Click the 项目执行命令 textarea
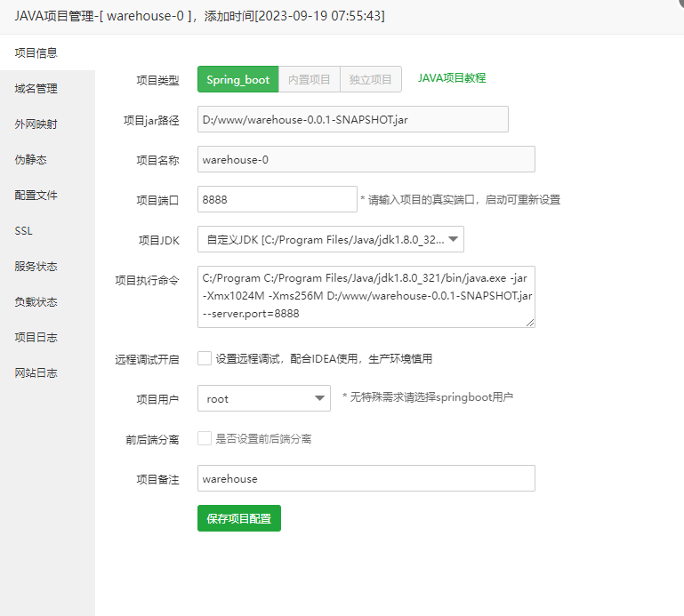The image size is (684, 616). tap(366, 297)
